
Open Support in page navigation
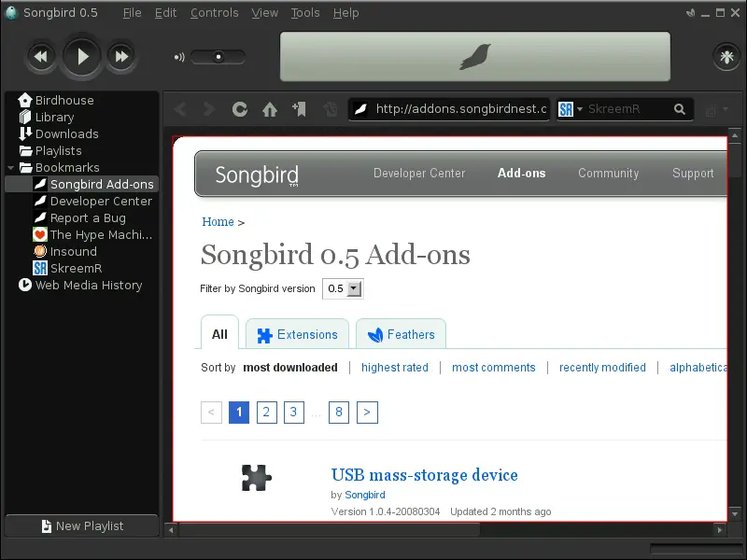point(693,174)
